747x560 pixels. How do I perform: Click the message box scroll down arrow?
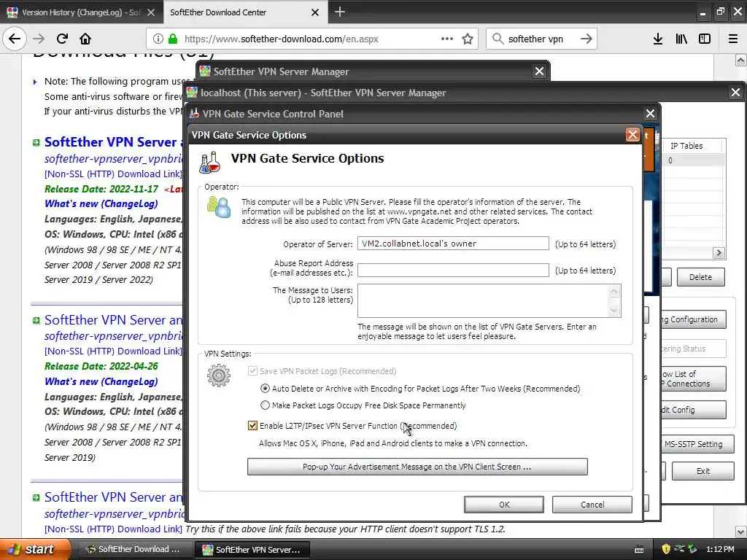pyautogui.click(x=614, y=311)
